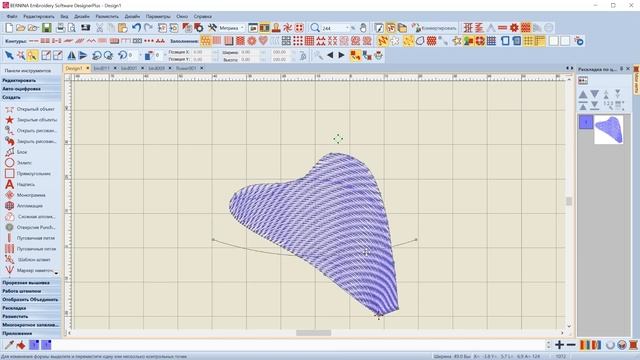Switch to the Design1 tab

coord(74,68)
